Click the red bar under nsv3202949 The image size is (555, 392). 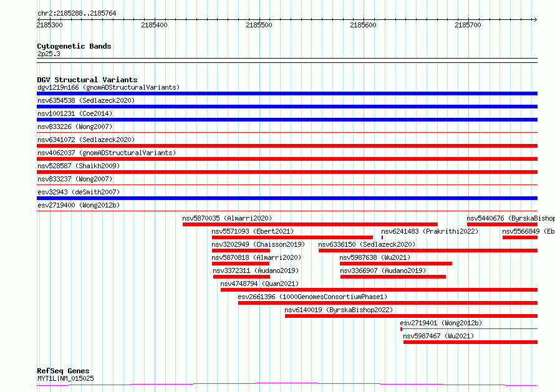[241, 251]
